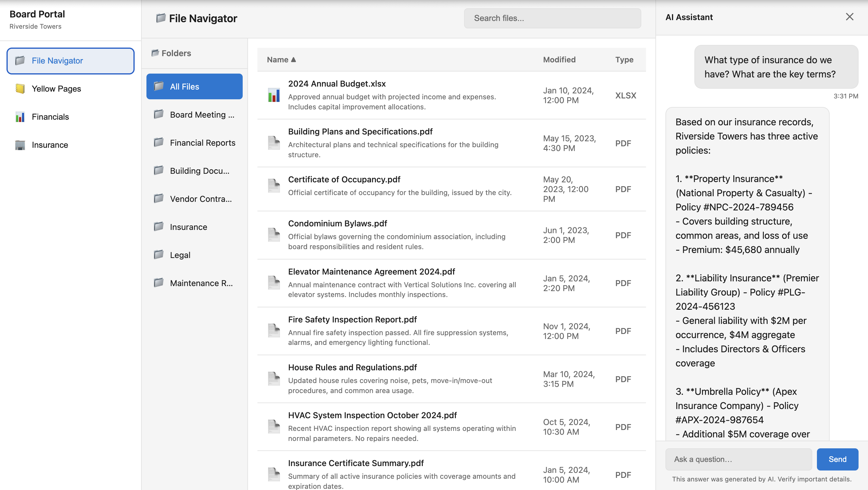
Task: Open Elevator Maintenance Agreement 2024.pdf
Action: coord(371,272)
